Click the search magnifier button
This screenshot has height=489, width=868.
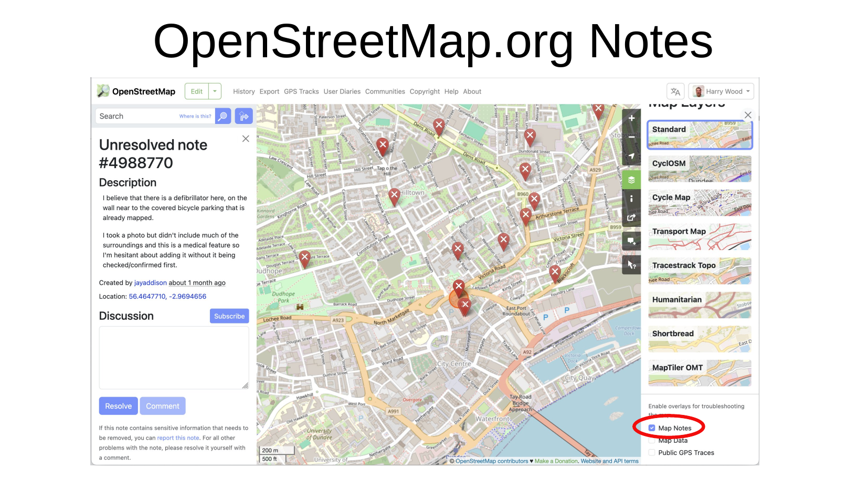pyautogui.click(x=223, y=116)
